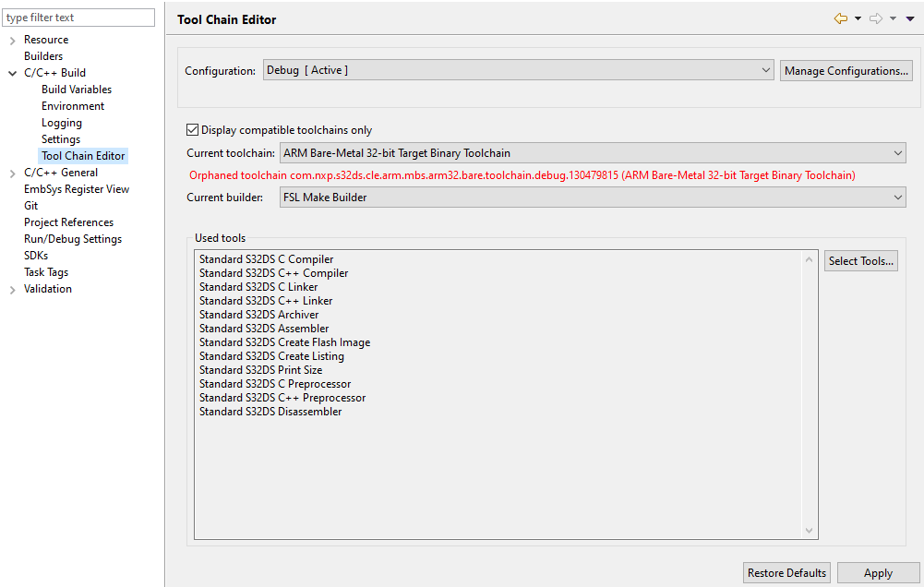Expand the Resource tree node
Screen dimensions: 924x587
click(11, 40)
